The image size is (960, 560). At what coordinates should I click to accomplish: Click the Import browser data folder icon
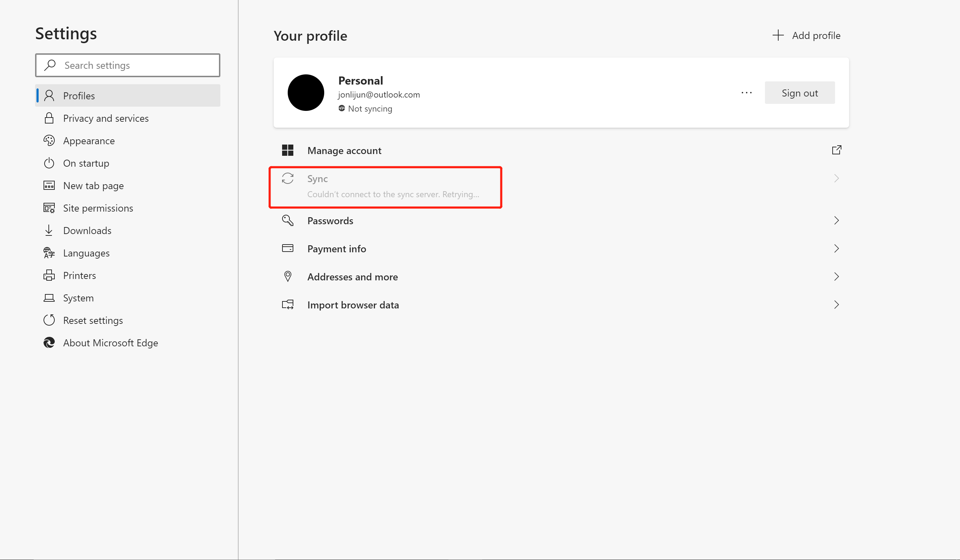click(288, 305)
